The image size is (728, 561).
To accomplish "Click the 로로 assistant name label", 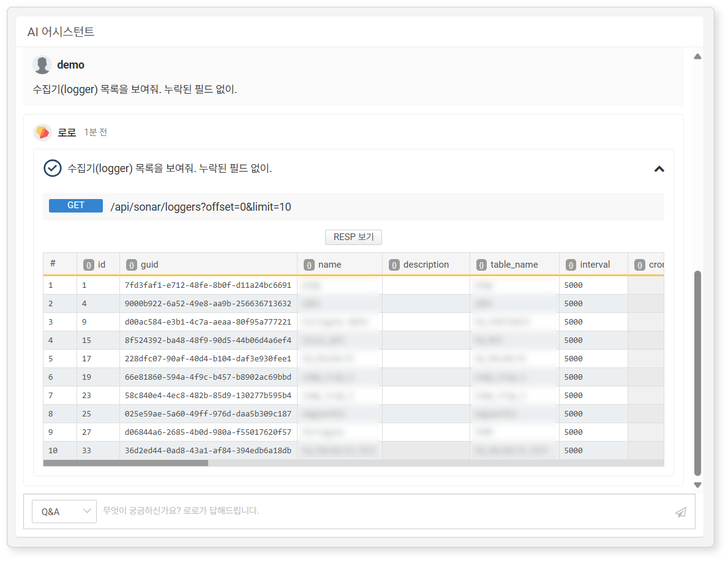I will click(x=67, y=133).
